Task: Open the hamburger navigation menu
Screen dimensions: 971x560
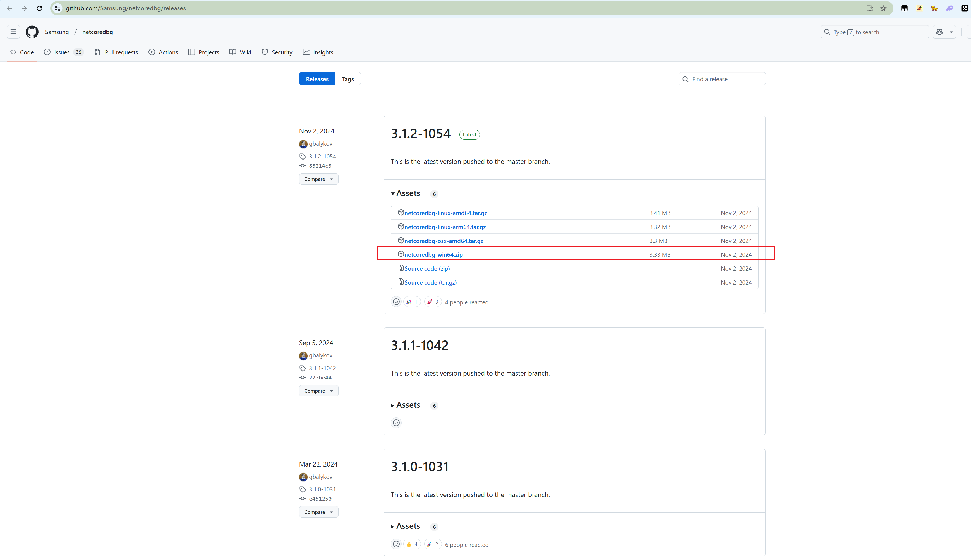Action: point(13,32)
